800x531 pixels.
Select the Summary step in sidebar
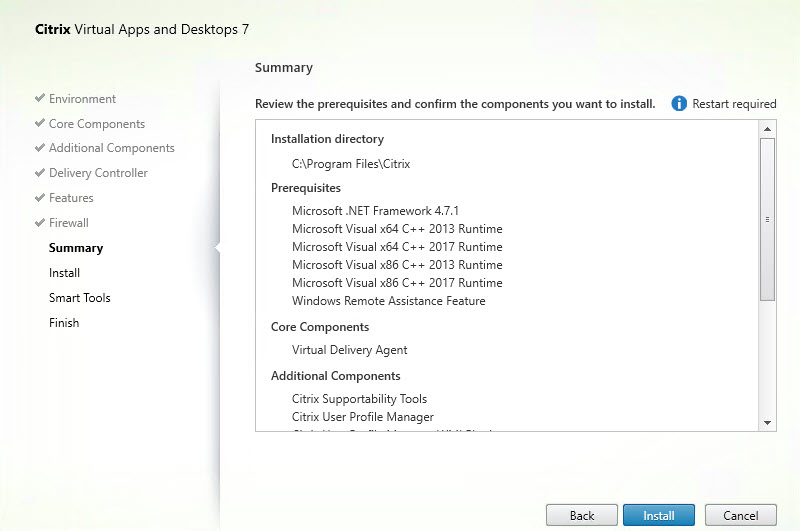(76, 248)
